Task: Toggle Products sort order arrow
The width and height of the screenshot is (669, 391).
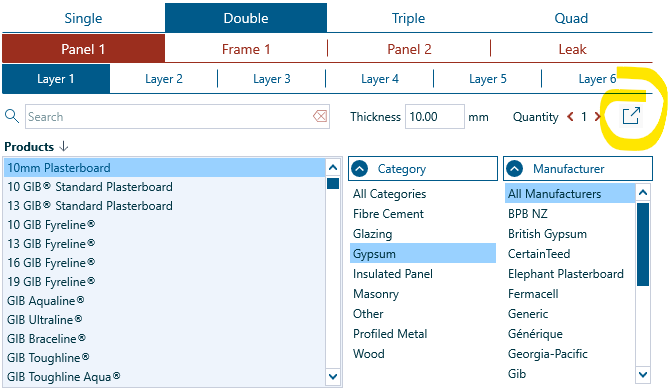Action: click(64, 146)
